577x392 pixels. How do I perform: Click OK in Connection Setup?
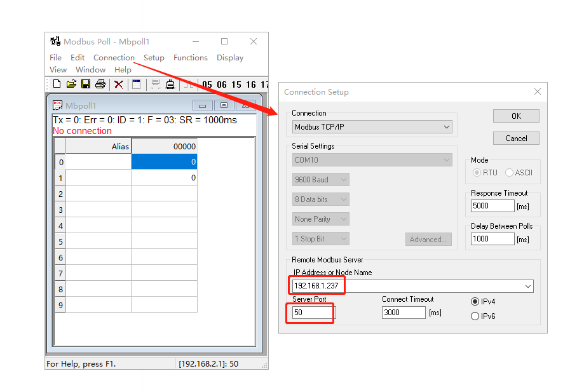coord(516,116)
